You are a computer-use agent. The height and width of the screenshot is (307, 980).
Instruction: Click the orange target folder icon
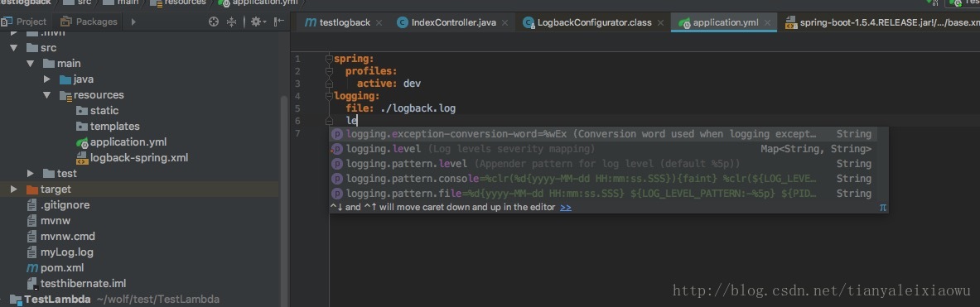(x=32, y=189)
